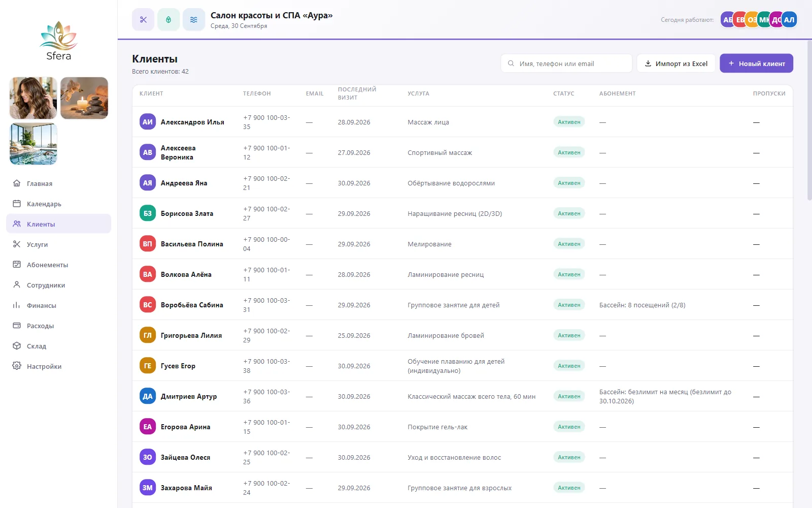Open the green leaf SPA section icon

click(x=168, y=20)
